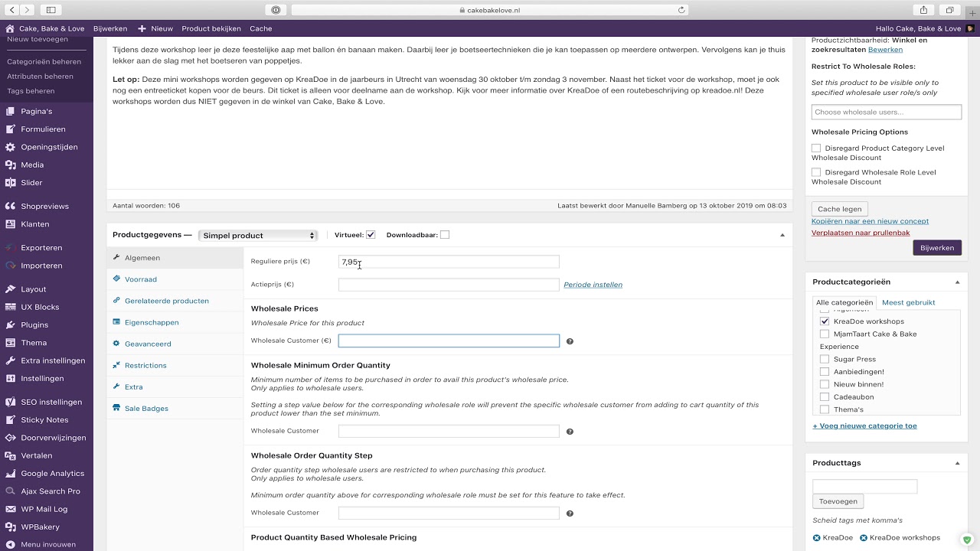Enable Disregard Product Category Level Wholesale Discount

[816, 148]
